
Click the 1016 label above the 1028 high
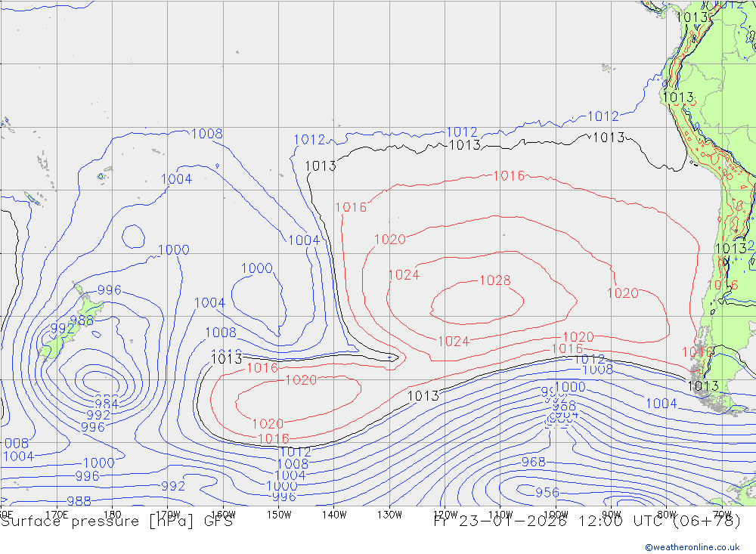[x=509, y=176]
